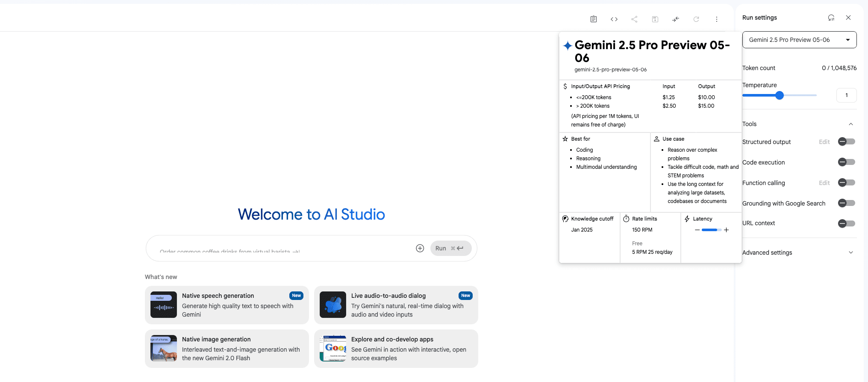Screen dimensions: 868x382
Task: Click the clear chat refresh icon
Action: (x=696, y=19)
